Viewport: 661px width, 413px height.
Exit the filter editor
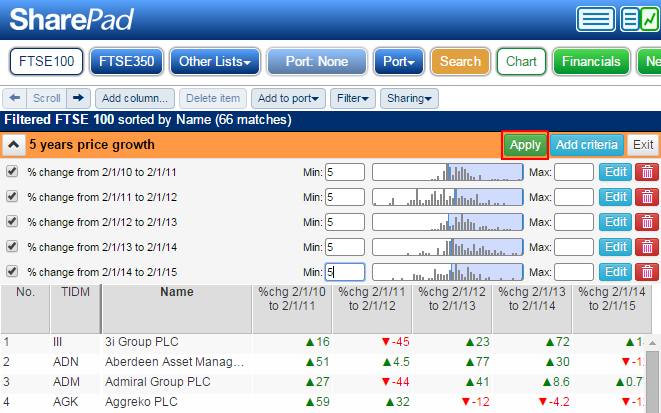(643, 145)
